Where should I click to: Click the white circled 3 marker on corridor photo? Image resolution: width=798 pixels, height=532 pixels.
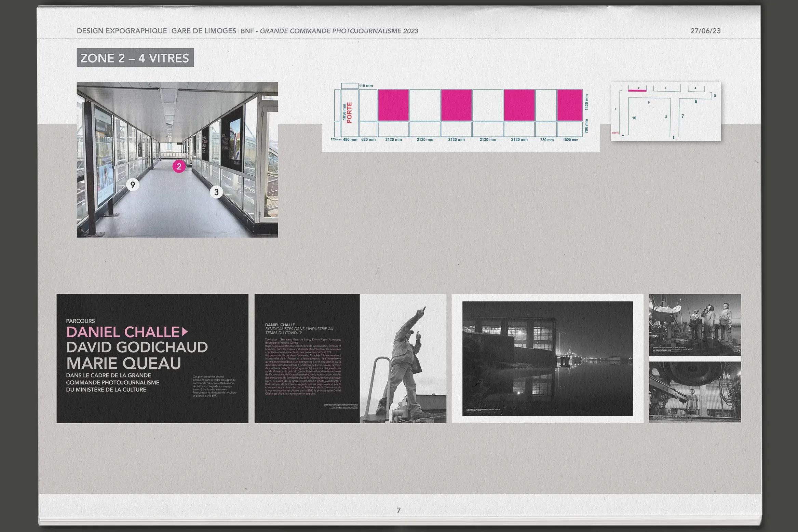click(x=216, y=192)
